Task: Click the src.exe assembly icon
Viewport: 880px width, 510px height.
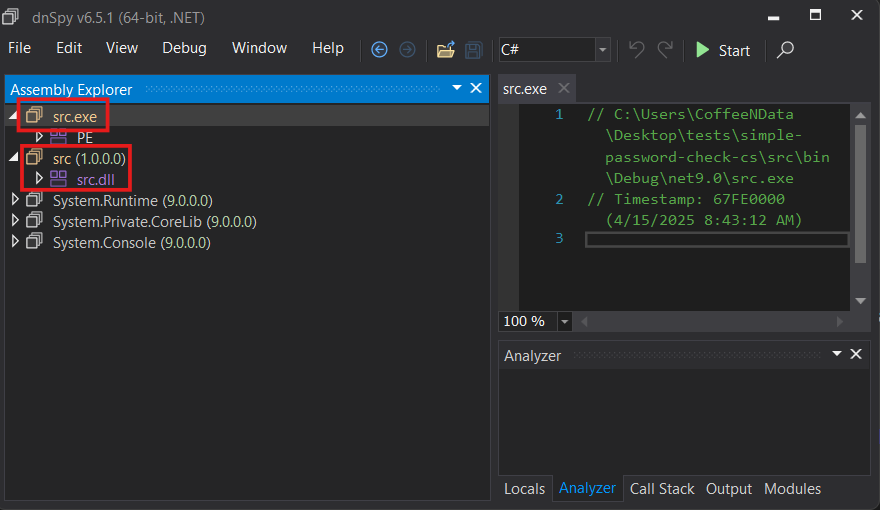Action: [34, 115]
